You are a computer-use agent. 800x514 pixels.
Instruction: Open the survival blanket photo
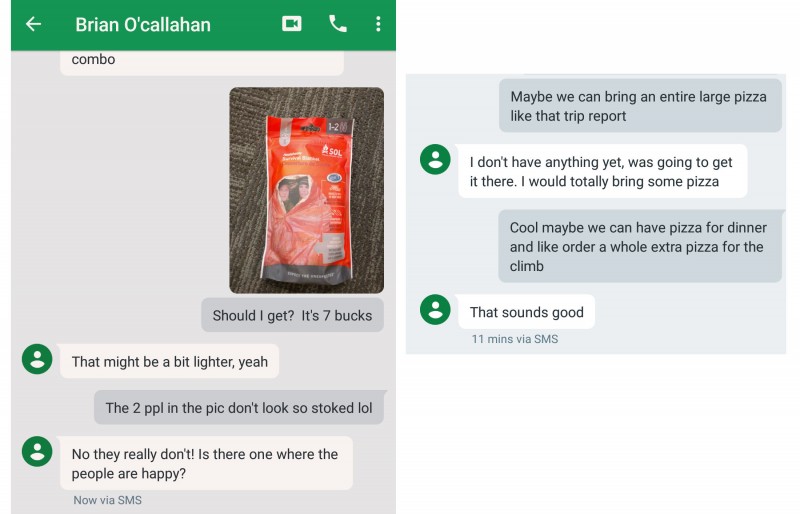307,190
